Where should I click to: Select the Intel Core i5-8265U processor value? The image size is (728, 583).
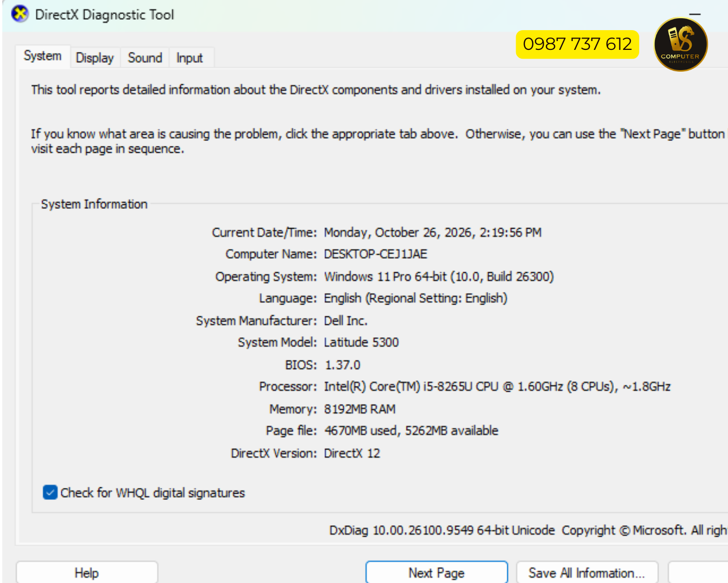(497, 387)
